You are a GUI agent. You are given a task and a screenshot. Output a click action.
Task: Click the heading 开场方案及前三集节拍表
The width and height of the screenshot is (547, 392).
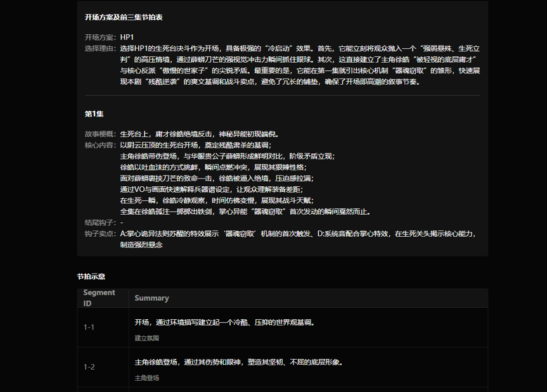124,18
